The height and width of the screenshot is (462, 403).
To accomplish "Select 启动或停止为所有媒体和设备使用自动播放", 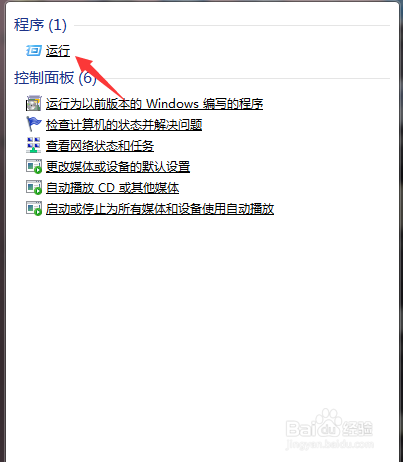I will tap(160, 209).
